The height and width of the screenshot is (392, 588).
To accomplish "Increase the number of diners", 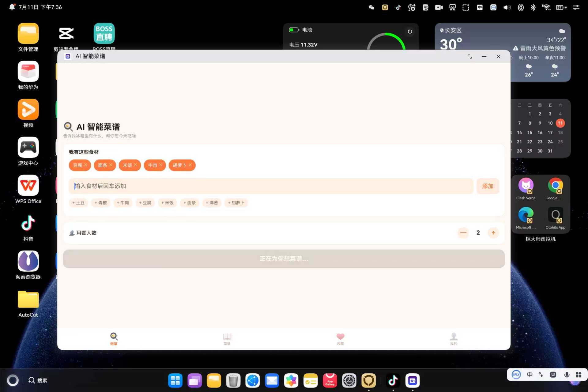I will [493, 233].
